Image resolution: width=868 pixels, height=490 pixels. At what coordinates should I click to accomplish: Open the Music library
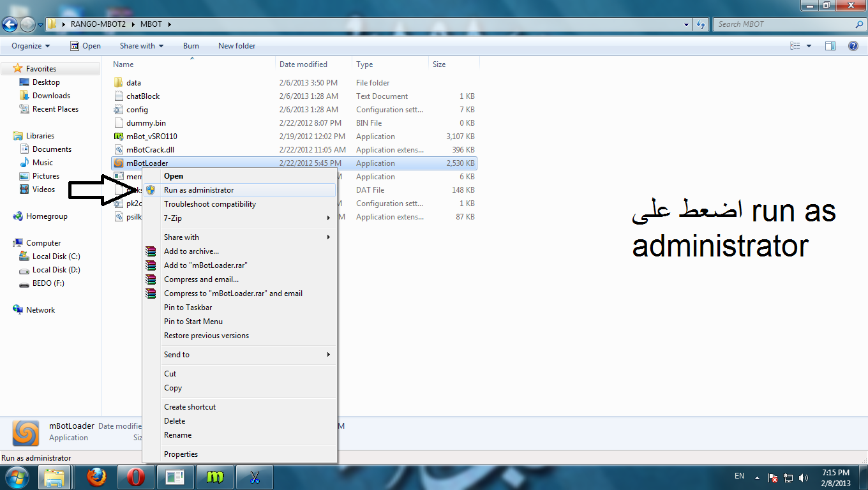[x=43, y=163]
